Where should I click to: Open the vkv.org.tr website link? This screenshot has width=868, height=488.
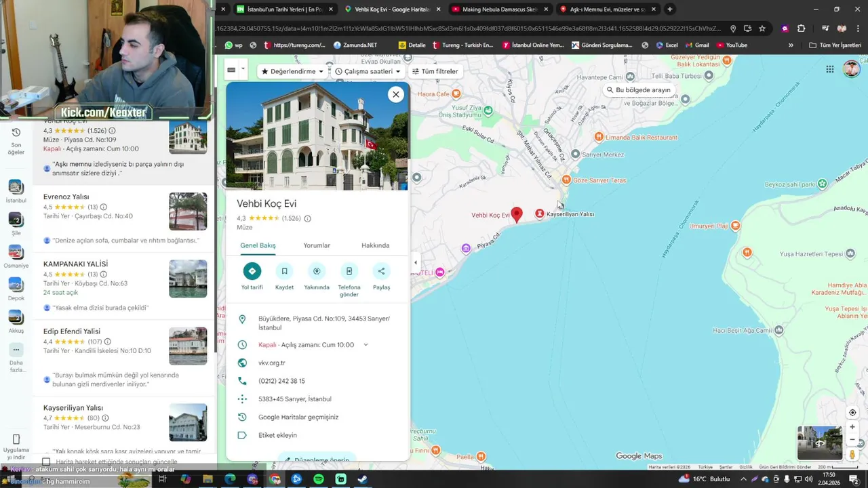coord(272,363)
